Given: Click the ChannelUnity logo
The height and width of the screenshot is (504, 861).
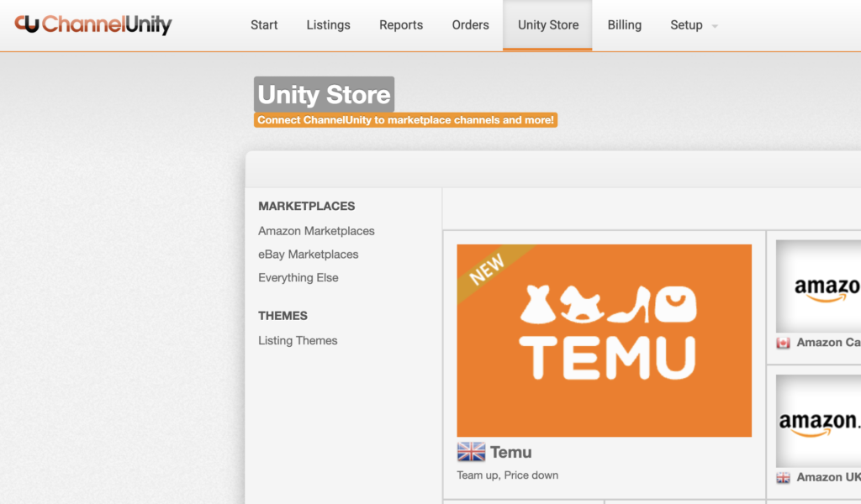Looking at the screenshot, I should point(92,24).
